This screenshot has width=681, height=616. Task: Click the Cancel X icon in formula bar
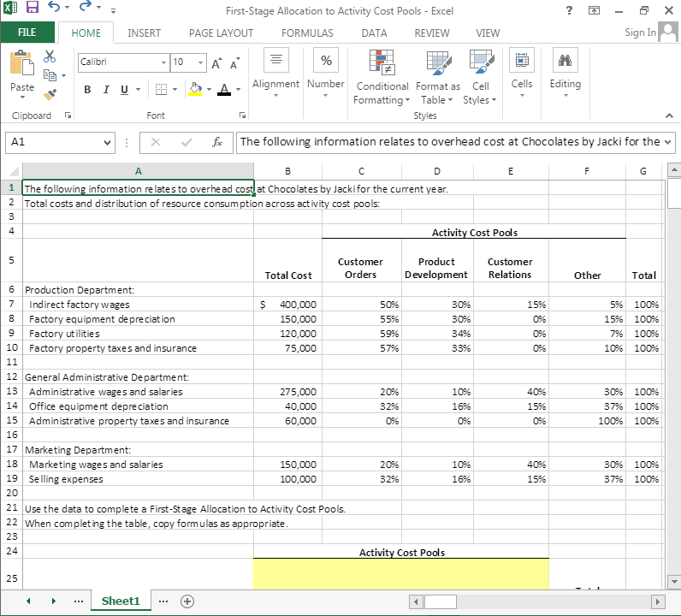[x=156, y=142]
